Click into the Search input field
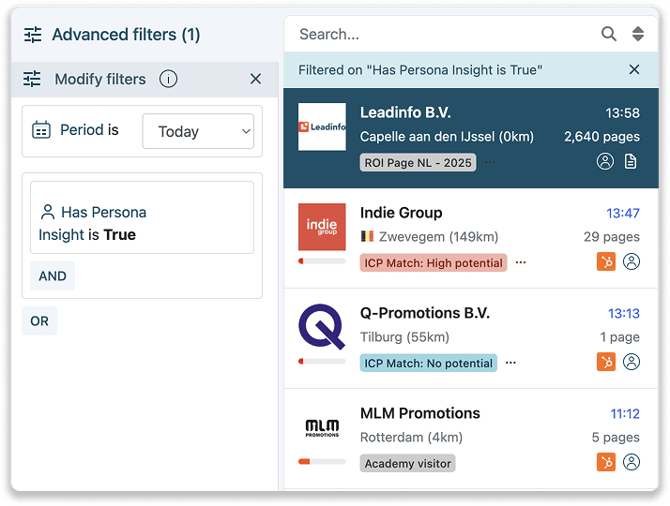 coord(440,34)
